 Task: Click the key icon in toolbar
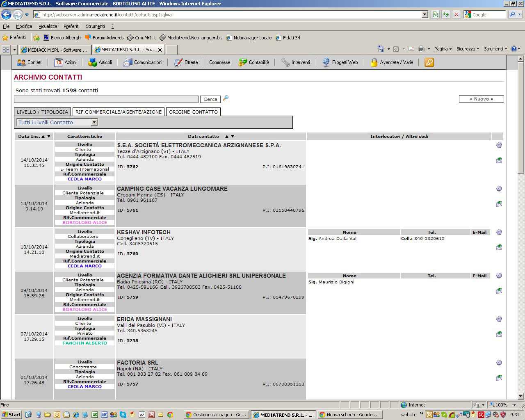429,62
